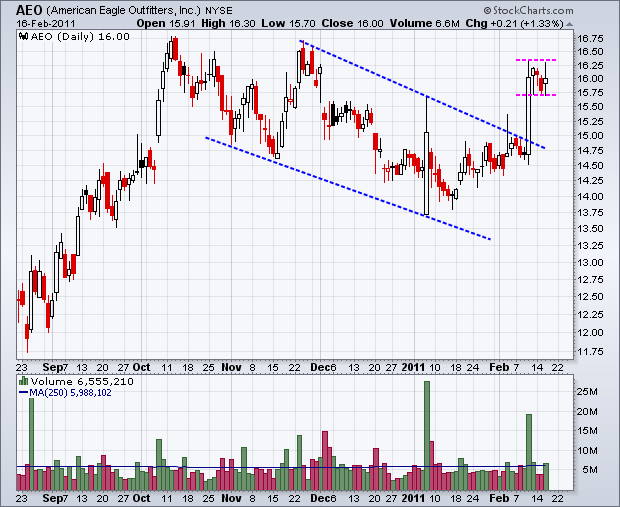The height and width of the screenshot is (507, 620).
Task: Click the NYSE exchange label
Action: pyautogui.click(x=219, y=11)
